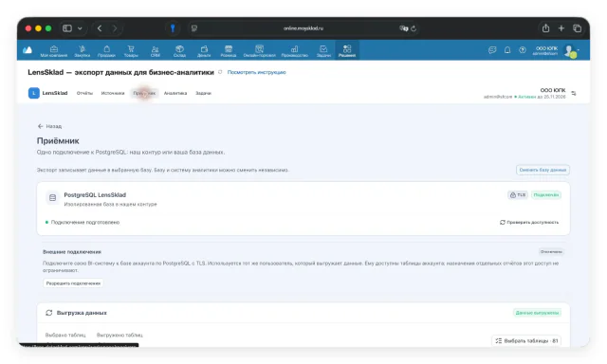Open the notifications bell

pos(507,50)
